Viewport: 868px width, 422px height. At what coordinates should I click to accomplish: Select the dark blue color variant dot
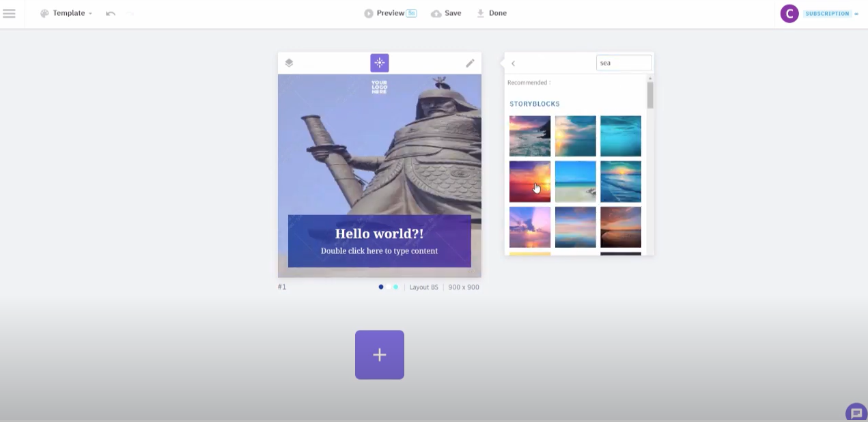click(380, 287)
